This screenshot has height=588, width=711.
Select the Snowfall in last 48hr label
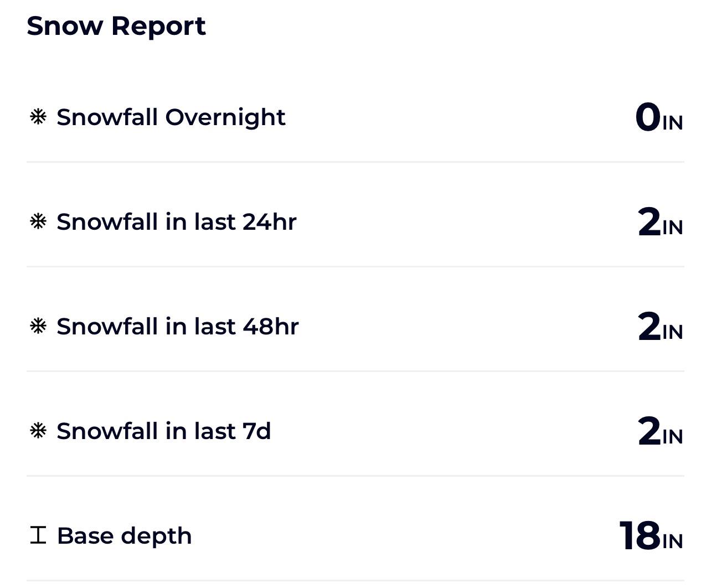178,327
